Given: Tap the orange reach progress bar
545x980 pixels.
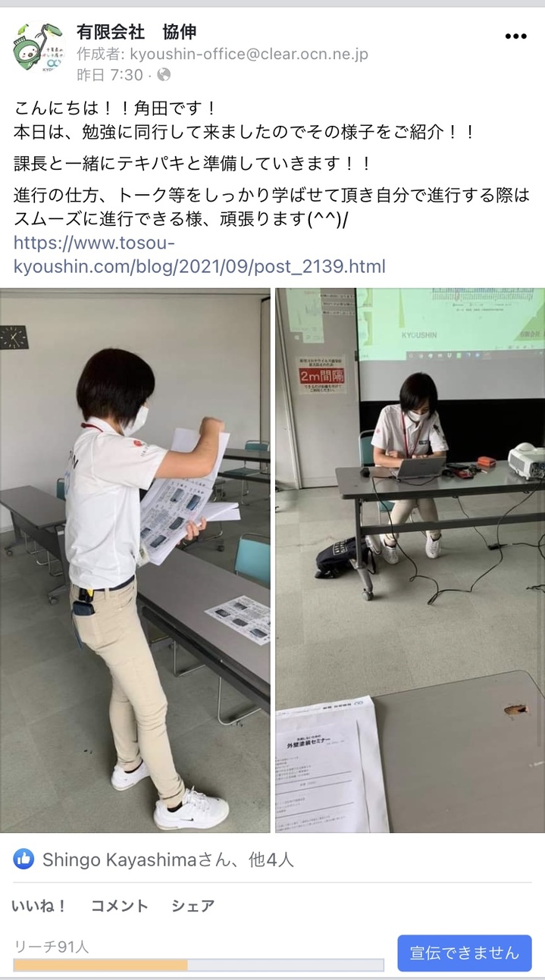Looking at the screenshot, I should pyautogui.click(x=199, y=965).
